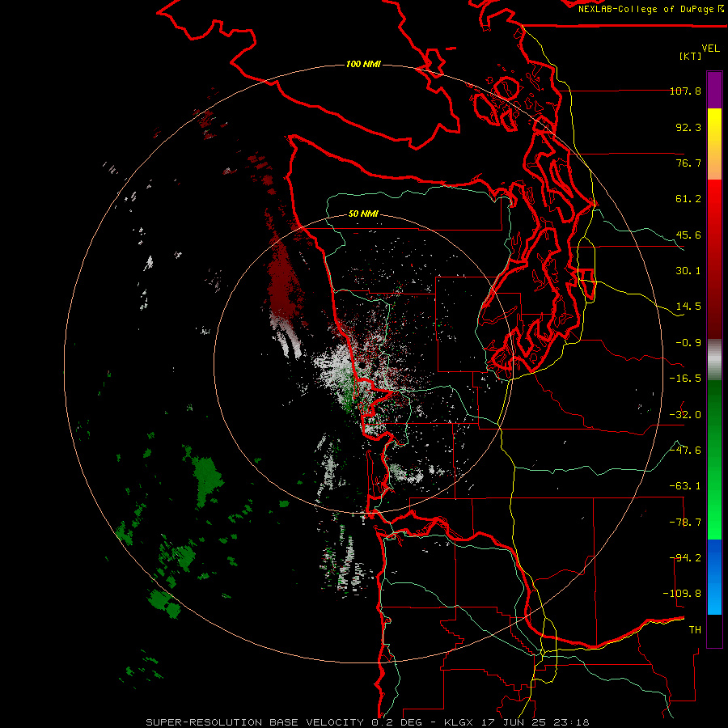Click the -47.6 velocity scale value

coord(685,451)
